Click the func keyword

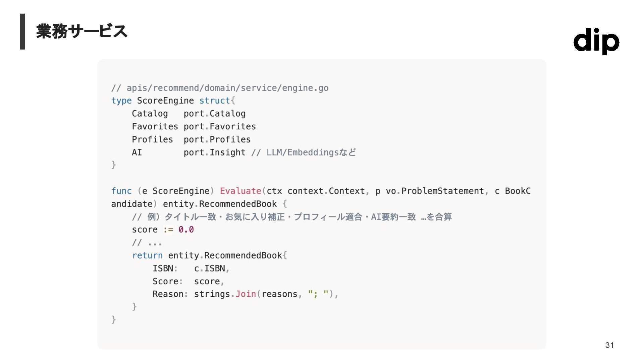point(121,191)
